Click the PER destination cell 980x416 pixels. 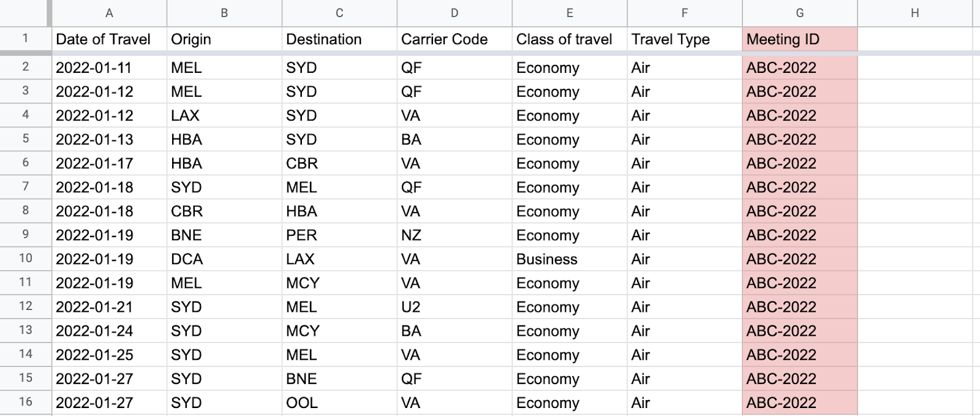(339, 235)
